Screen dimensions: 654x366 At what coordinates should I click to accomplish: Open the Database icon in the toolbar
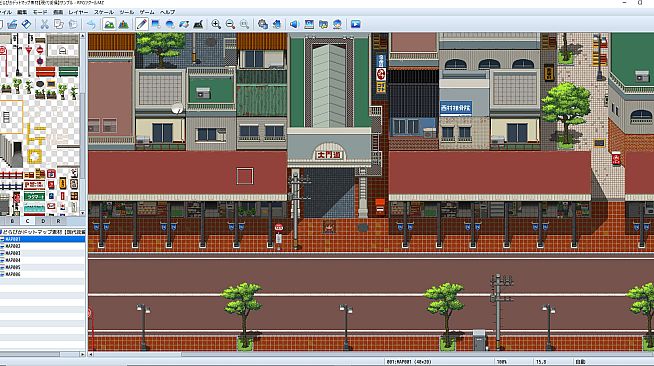(x=263, y=24)
